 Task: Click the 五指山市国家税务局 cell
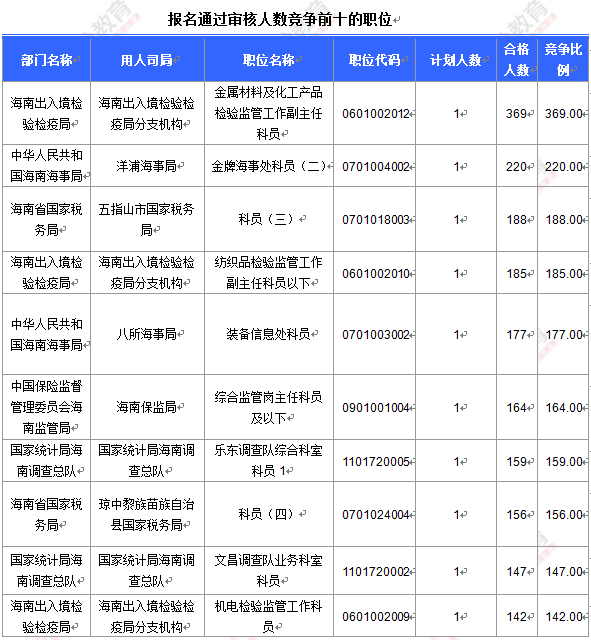[147, 219]
